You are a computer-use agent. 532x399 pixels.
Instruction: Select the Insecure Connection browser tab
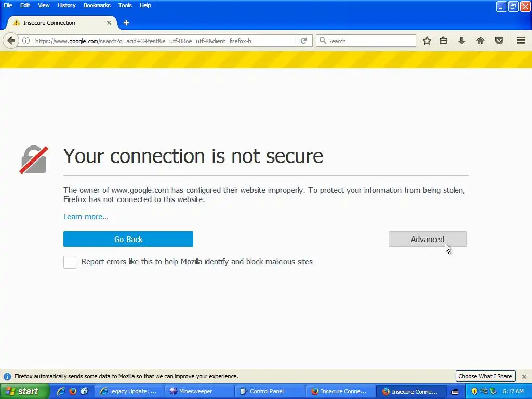(x=62, y=23)
